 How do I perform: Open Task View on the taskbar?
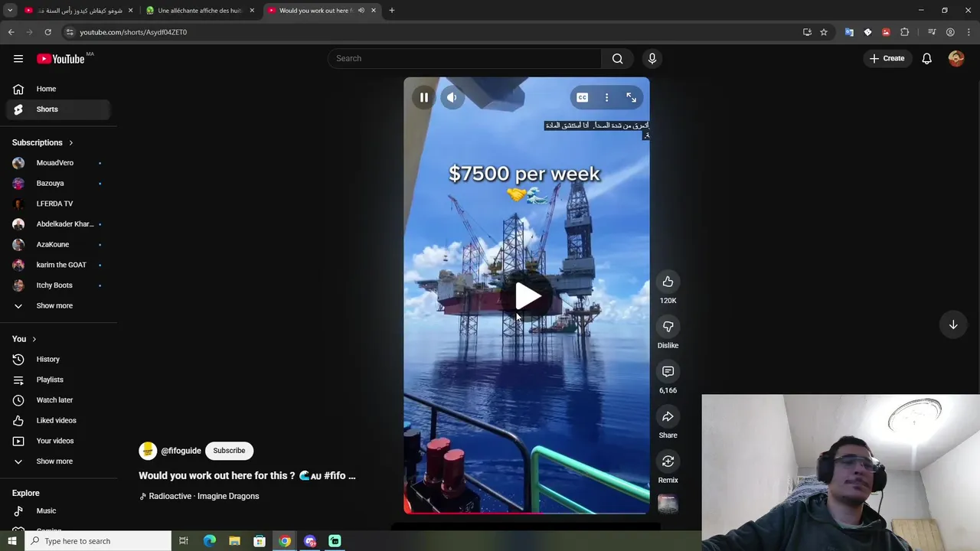(184, 541)
